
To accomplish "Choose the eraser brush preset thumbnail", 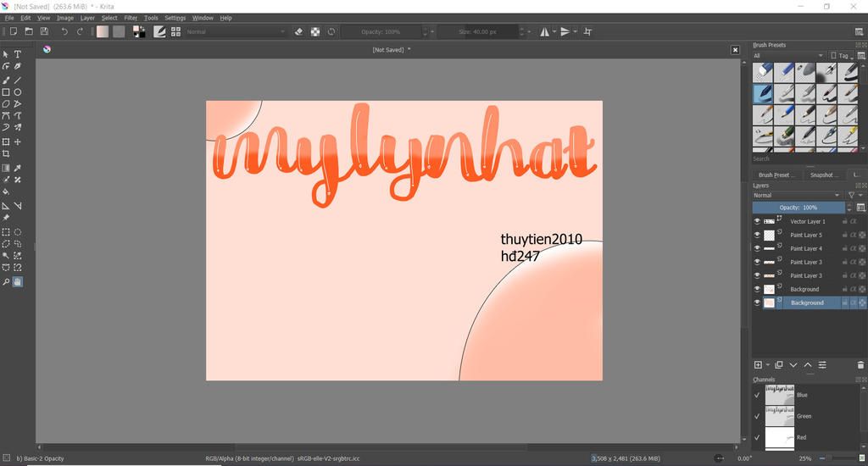I will (x=763, y=72).
